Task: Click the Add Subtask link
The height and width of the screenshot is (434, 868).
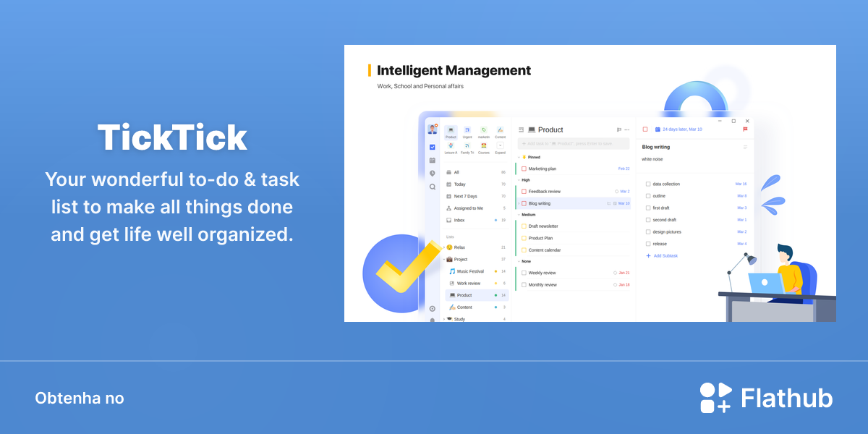Action: [x=662, y=256]
